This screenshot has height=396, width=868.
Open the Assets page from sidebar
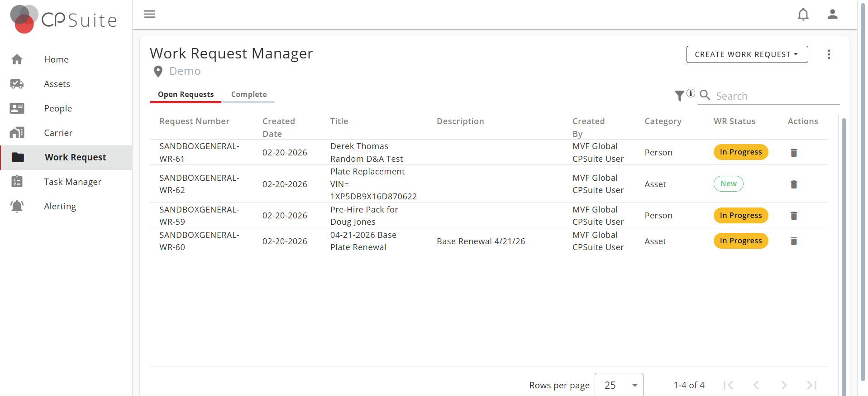point(57,84)
